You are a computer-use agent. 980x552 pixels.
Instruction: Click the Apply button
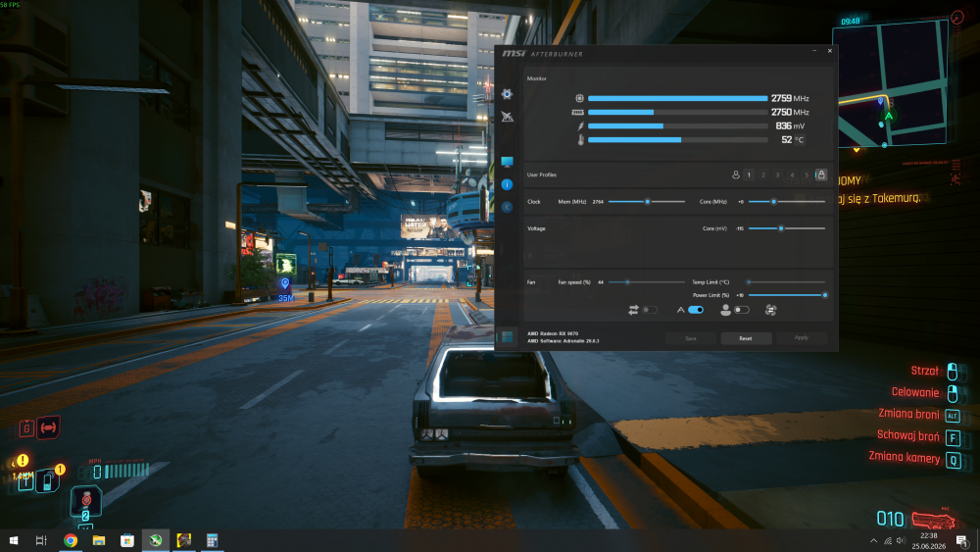click(802, 338)
